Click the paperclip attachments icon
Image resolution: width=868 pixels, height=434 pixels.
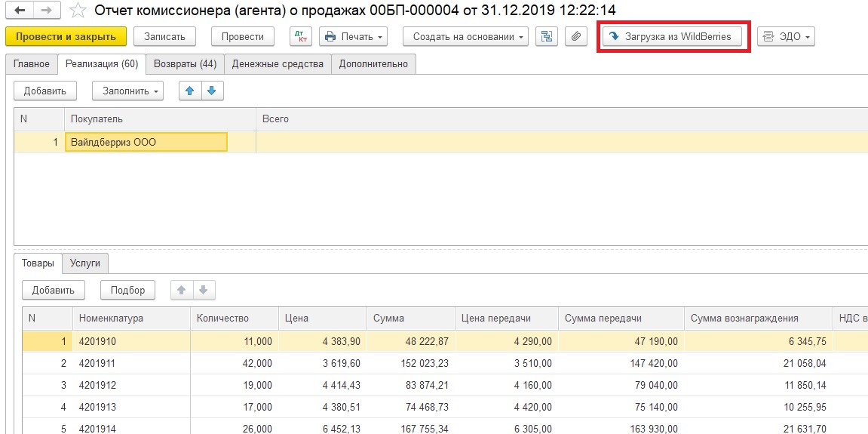[575, 36]
